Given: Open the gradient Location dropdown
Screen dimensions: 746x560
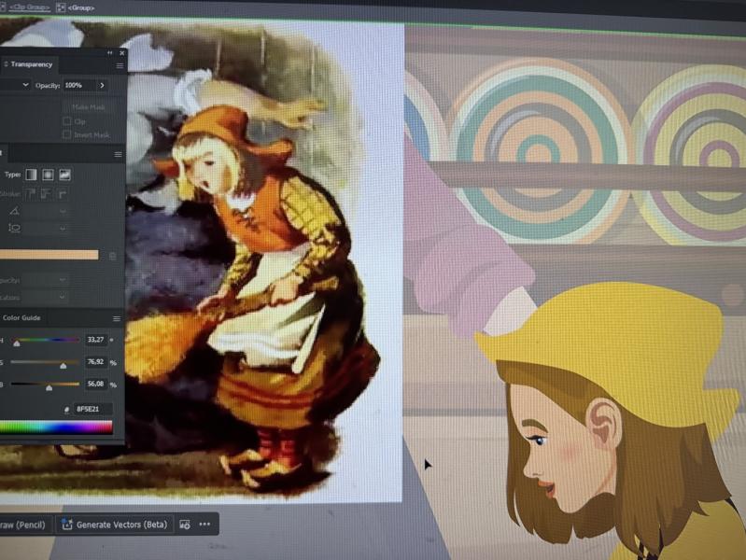Looking at the screenshot, I should click(63, 297).
